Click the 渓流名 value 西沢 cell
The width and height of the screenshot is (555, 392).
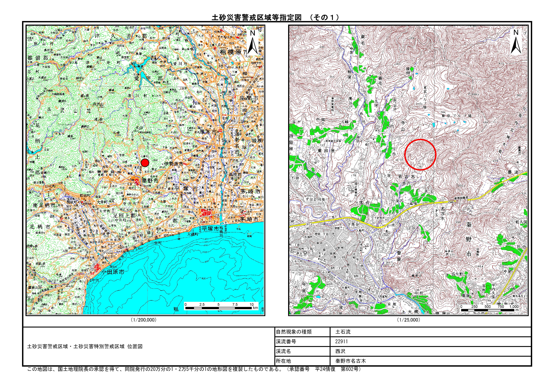click(x=340, y=351)
